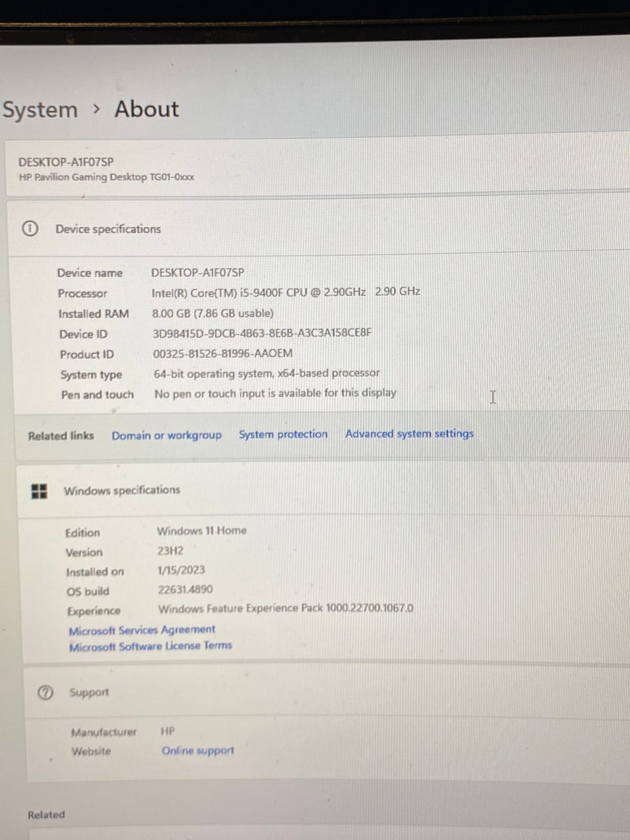Viewport: 630px width, 840px height.
Task: Click the Pen and touch label
Action: pos(97,394)
